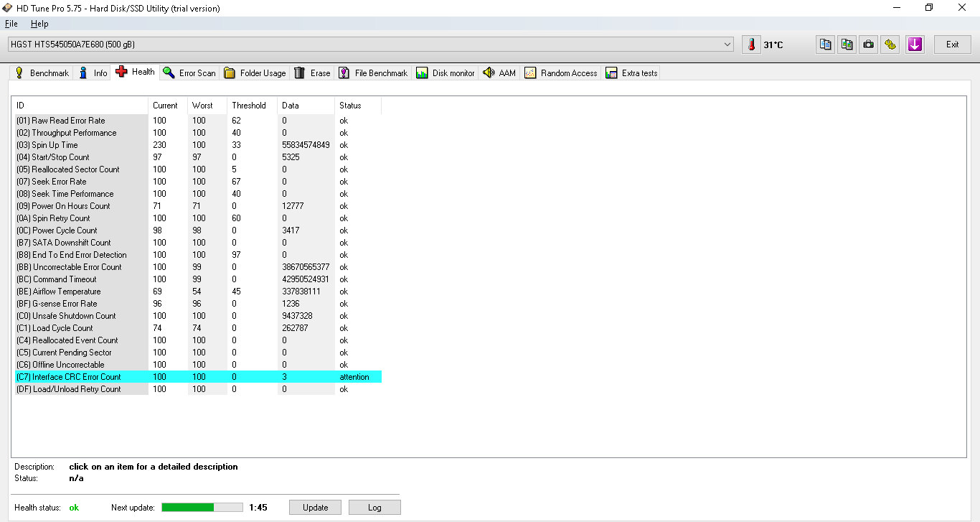Open the Folder Usage tab
The width and height of the screenshot is (980, 522).
pos(255,73)
